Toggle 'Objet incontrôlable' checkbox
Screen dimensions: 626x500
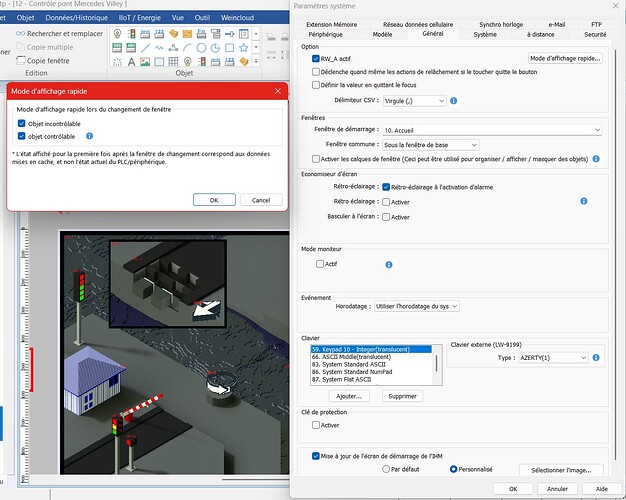point(22,123)
